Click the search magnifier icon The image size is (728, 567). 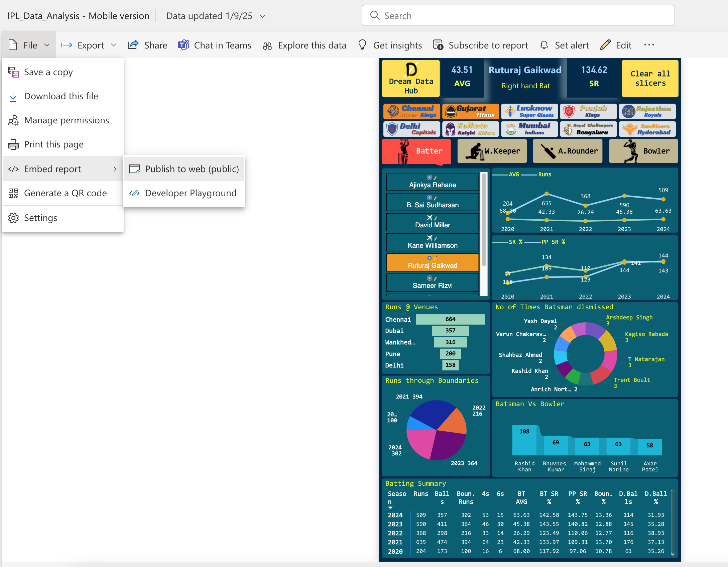[x=375, y=15]
